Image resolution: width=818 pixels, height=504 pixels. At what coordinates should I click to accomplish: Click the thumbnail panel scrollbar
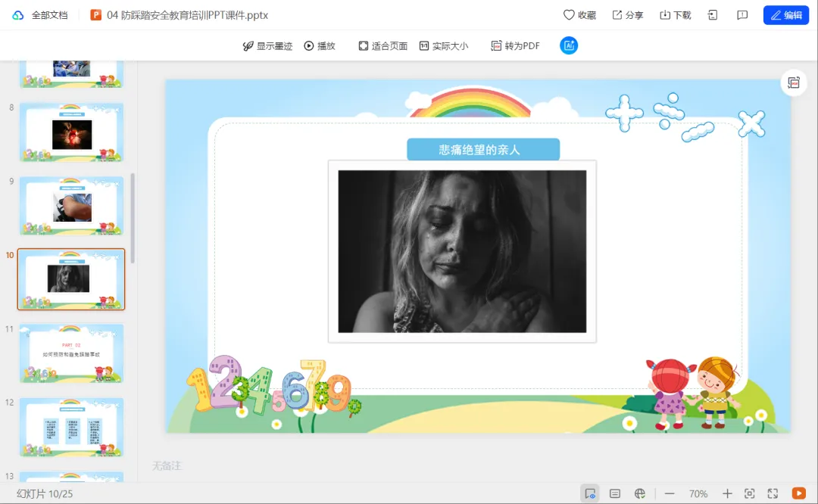[133, 218]
